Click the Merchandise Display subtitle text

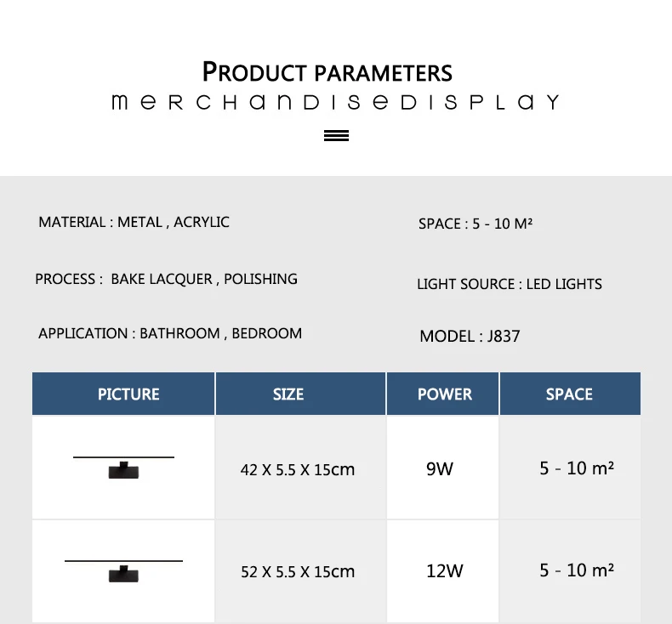pos(335,102)
